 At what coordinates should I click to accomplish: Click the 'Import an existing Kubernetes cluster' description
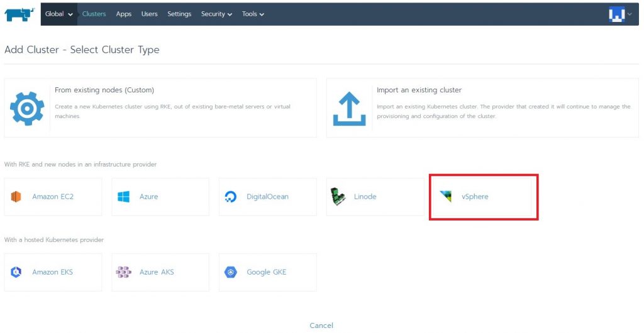tap(504, 111)
